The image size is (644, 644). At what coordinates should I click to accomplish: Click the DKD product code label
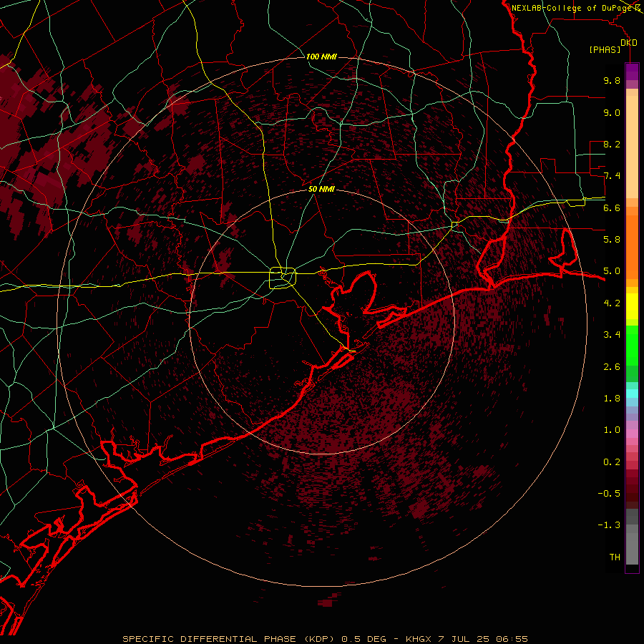[x=629, y=43]
